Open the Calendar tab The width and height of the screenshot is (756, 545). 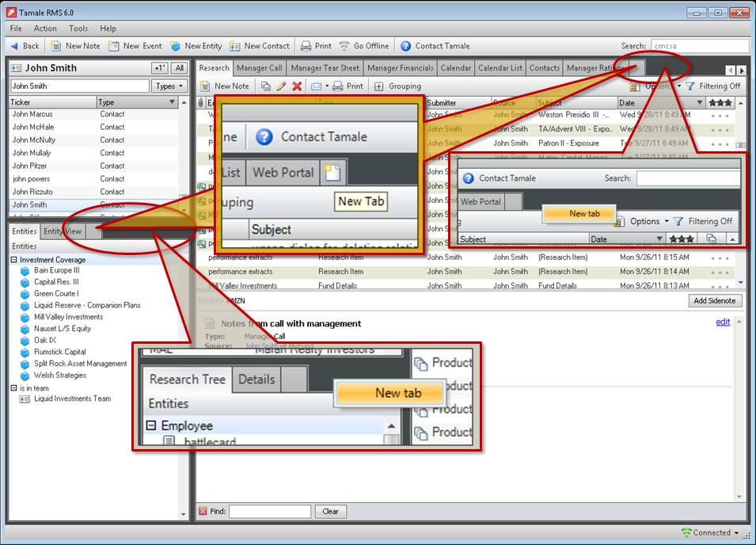456,68
